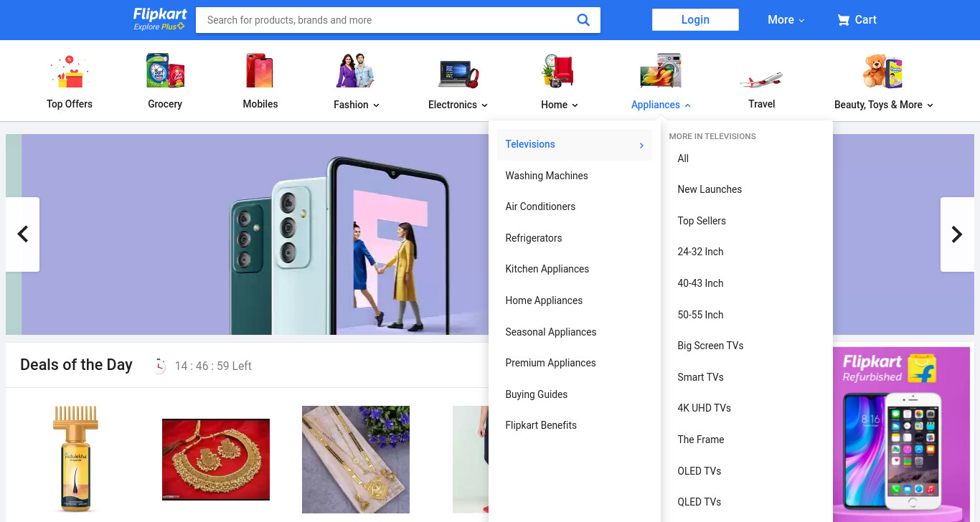The height and width of the screenshot is (522, 980).
Task: Choose Smart TVs
Action: [700, 377]
